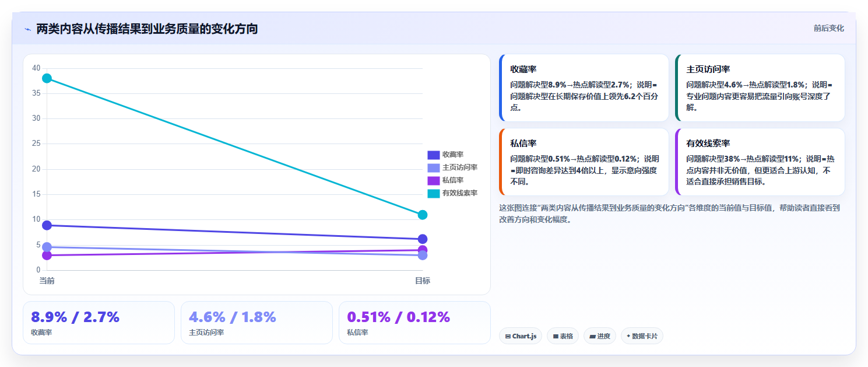Click the 主页访问率 legend color swatch
This screenshot has width=868, height=367.
433,167
